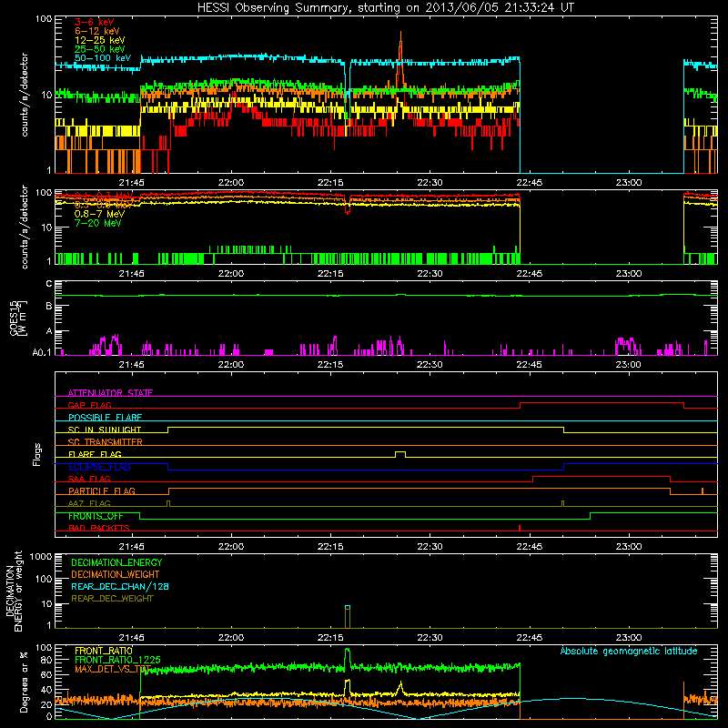This screenshot has height=728, width=728.
Task: Select the REAR_DEC_WEIGHT legend label
Action: (x=112, y=599)
